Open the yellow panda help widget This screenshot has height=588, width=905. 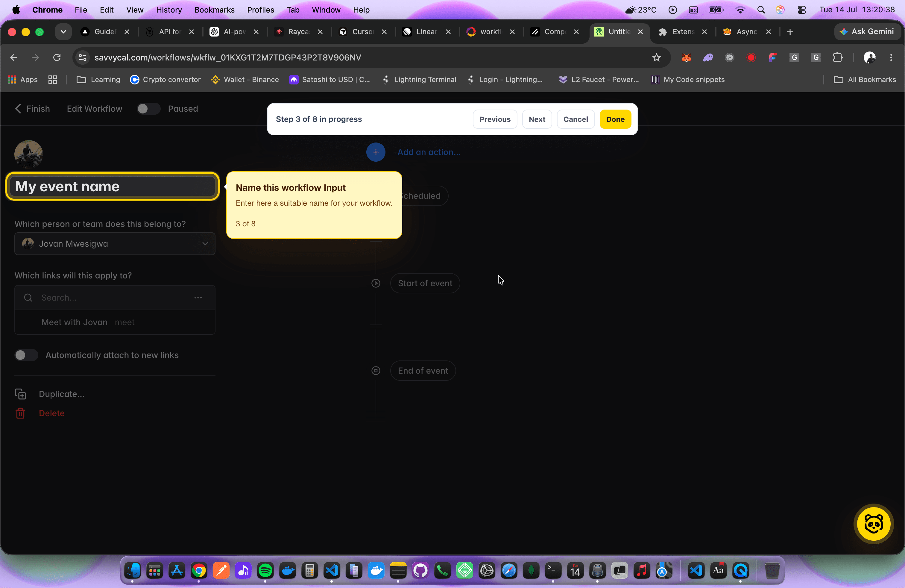[x=874, y=524]
